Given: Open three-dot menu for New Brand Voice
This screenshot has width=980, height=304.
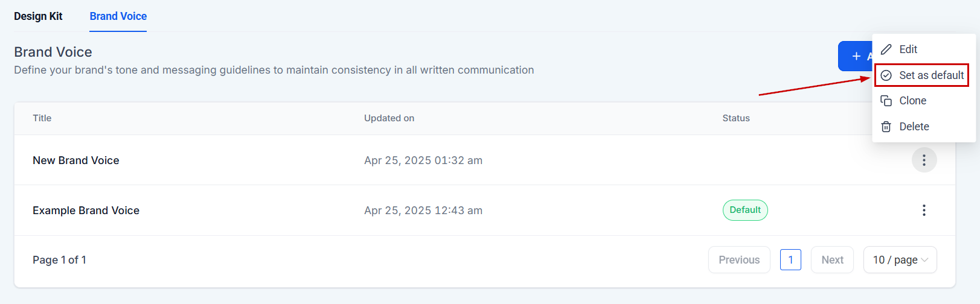Looking at the screenshot, I should point(924,160).
